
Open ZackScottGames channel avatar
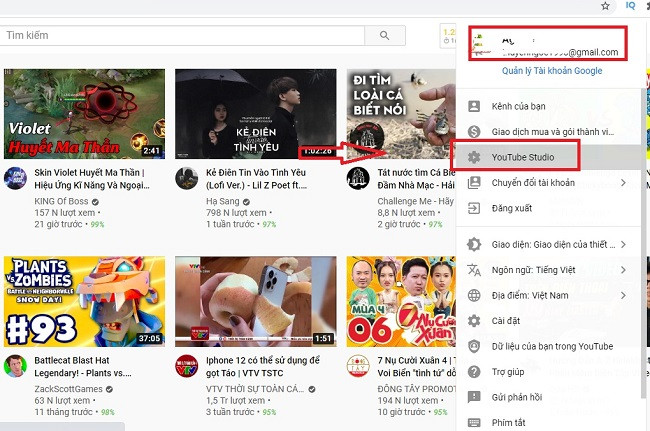15,366
